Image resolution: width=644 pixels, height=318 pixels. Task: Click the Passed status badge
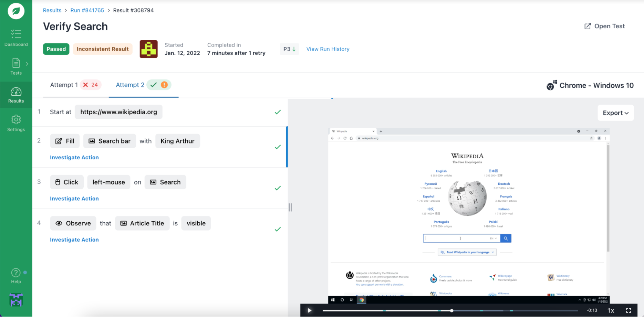[x=56, y=49]
